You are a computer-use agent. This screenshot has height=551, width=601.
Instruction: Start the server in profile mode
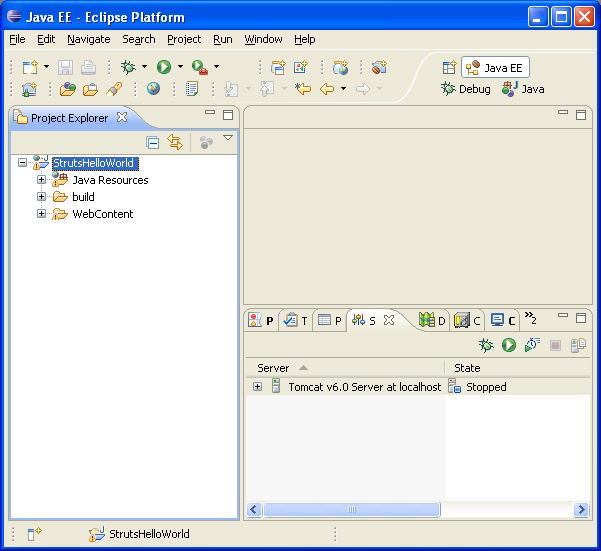(x=531, y=345)
